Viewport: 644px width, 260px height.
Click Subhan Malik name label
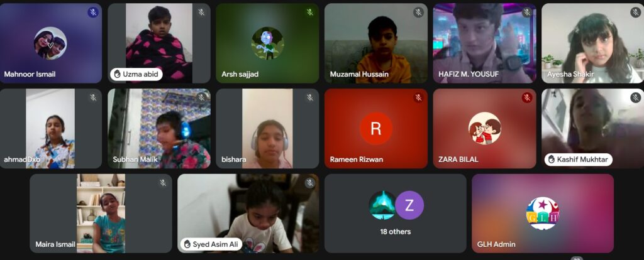(x=135, y=160)
